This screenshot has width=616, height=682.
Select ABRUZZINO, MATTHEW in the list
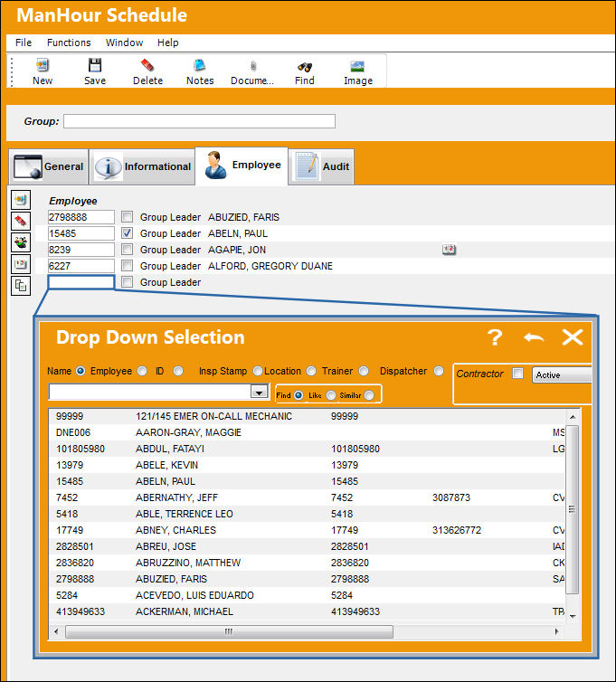[x=308, y=563]
